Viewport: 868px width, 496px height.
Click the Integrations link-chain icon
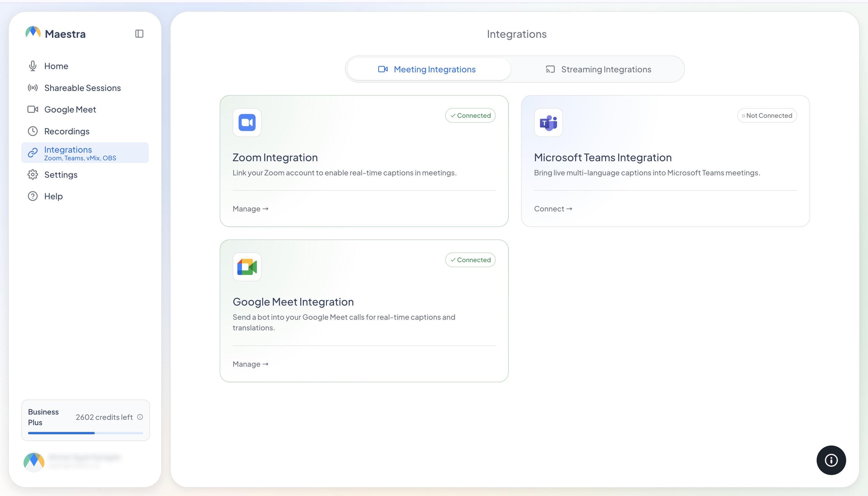pos(33,153)
